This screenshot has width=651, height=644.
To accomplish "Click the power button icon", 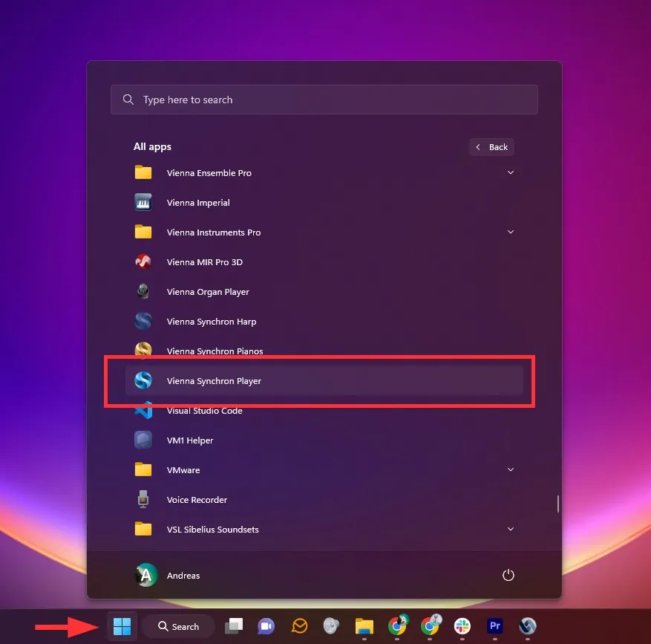I will coord(508,575).
